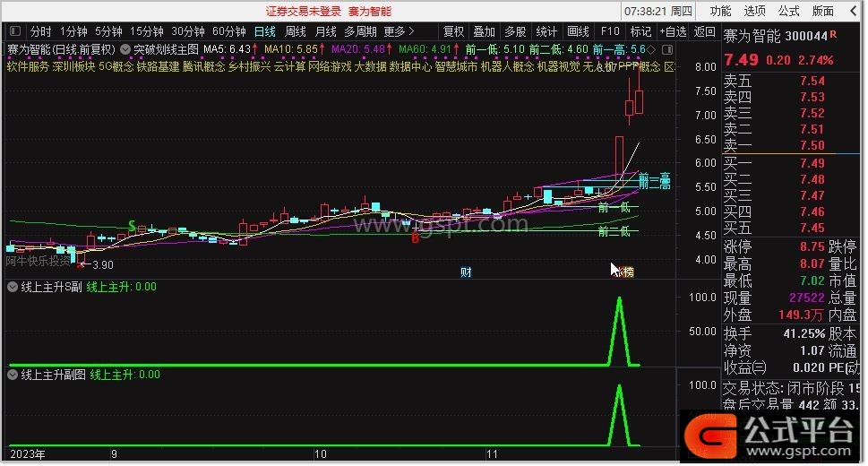
Task: Click the 返回 back button
Action: pyautogui.click(x=705, y=31)
